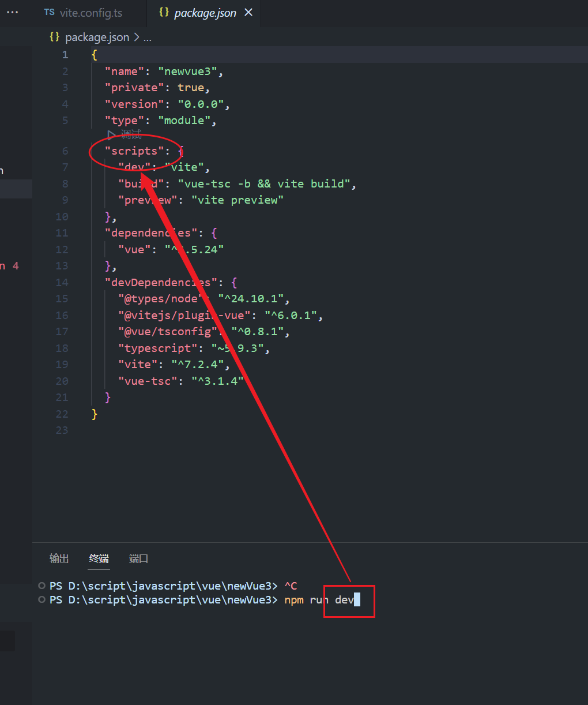The height and width of the screenshot is (705, 588).
Task: Expand the breadcrumb ellipsis symbol dropdown
Action: coord(148,37)
